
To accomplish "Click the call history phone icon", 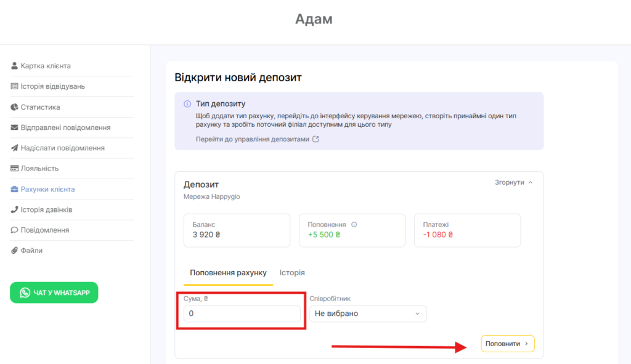I will (x=15, y=209).
